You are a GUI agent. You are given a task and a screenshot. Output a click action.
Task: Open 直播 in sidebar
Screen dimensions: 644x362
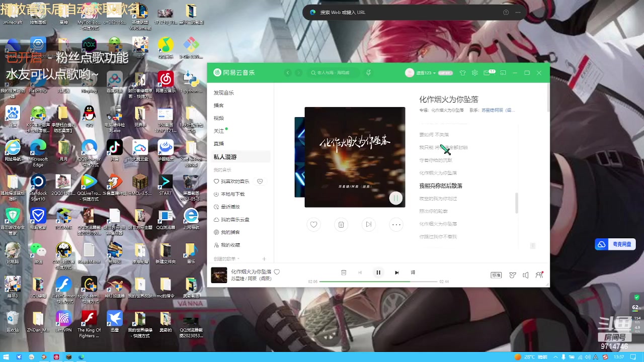[x=218, y=144]
